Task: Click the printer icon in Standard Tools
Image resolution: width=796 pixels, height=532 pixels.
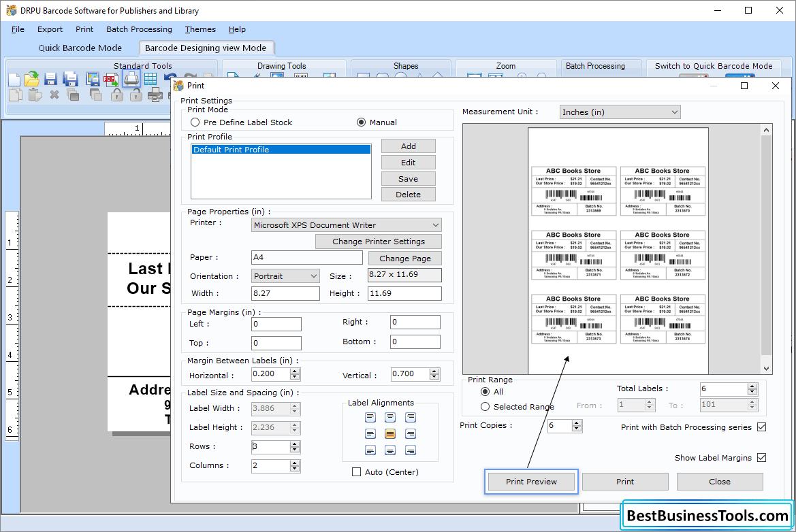Action: click(131, 79)
